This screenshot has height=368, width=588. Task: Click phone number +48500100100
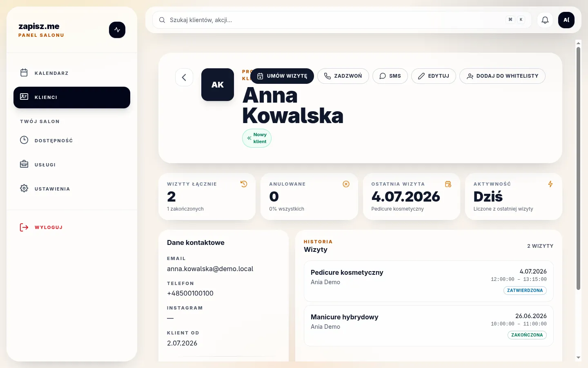pyautogui.click(x=190, y=293)
